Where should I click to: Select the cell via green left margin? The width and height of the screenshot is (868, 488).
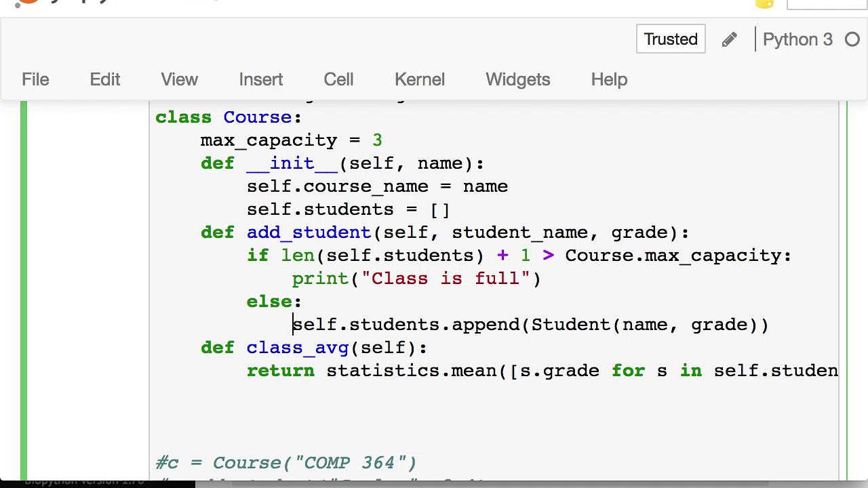[24, 290]
